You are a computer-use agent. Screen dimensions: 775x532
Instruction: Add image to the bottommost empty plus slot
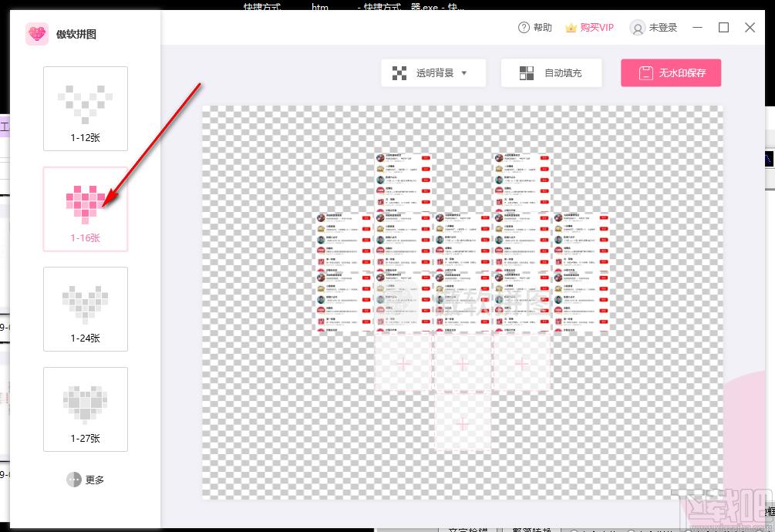pos(463,423)
